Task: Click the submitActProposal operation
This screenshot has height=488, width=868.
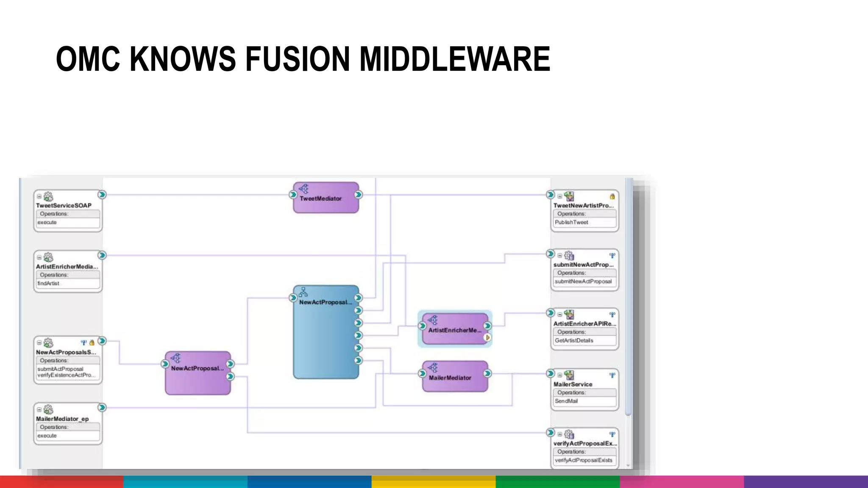Action: tap(61, 369)
